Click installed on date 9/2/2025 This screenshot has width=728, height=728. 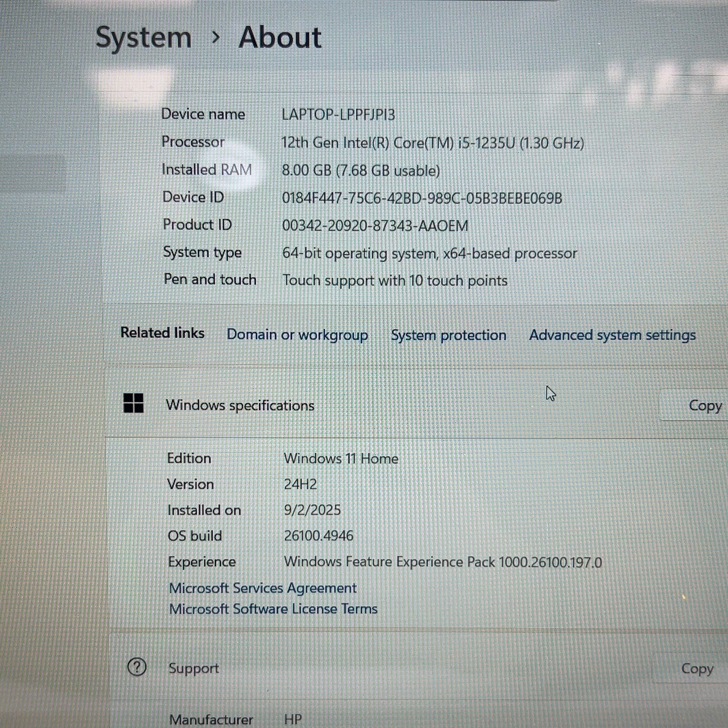[x=312, y=510]
